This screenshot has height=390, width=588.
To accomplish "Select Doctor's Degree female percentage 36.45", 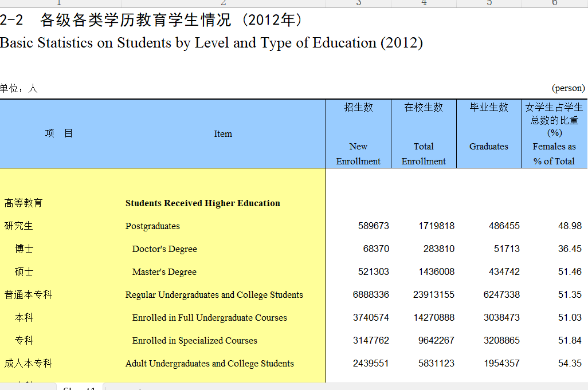I will (570, 249).
